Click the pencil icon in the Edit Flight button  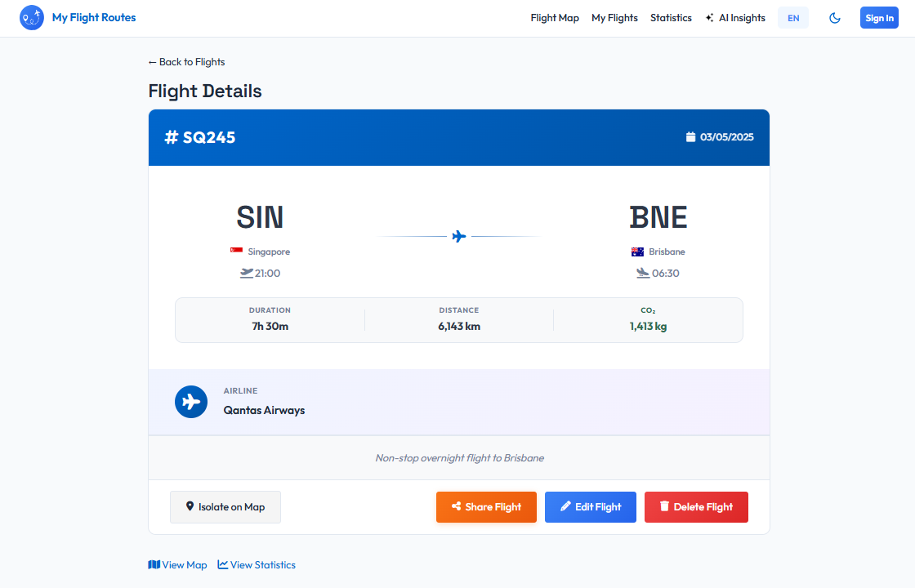tap(565, 506)
